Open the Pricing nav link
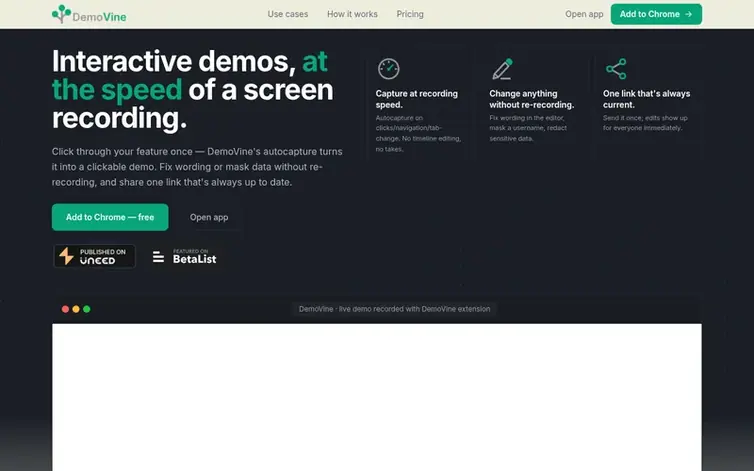The image size is (754, 471). (410, 14)
